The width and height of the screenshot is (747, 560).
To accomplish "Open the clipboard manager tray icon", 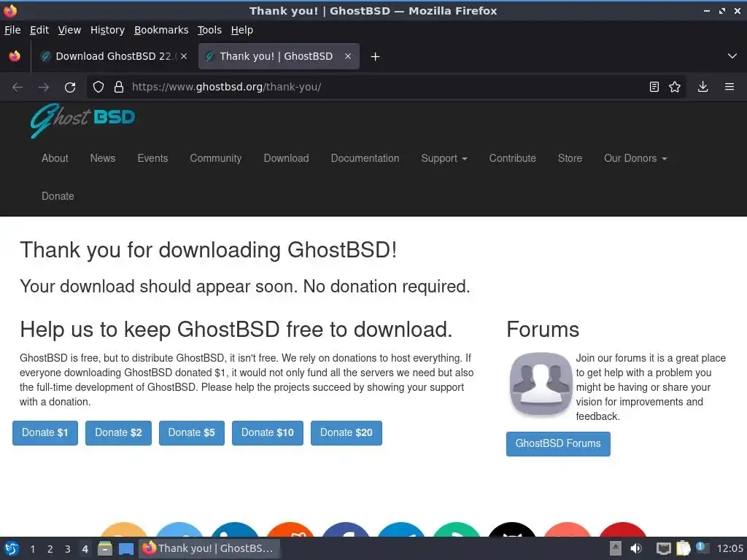I will point(683,548).
